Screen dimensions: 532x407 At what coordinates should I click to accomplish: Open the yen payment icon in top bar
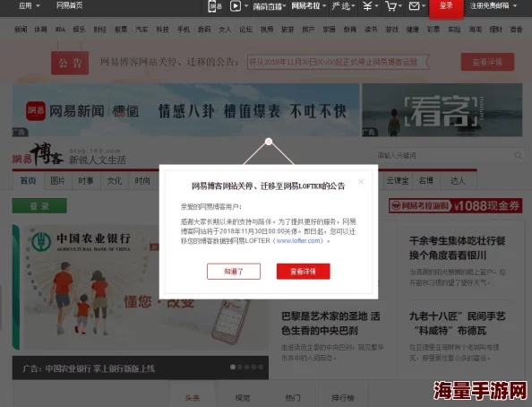367,5
